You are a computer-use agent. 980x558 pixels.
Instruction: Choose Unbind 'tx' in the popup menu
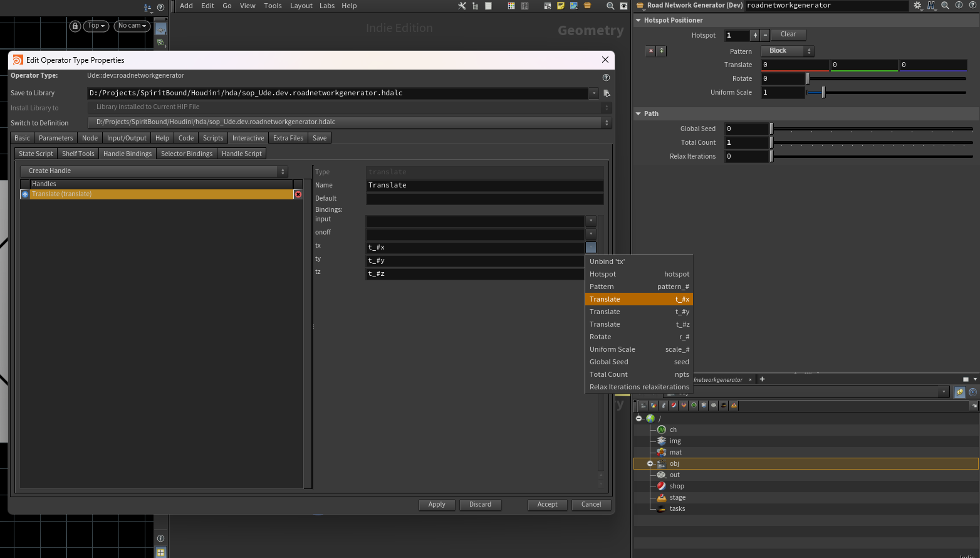coord(639,261)
